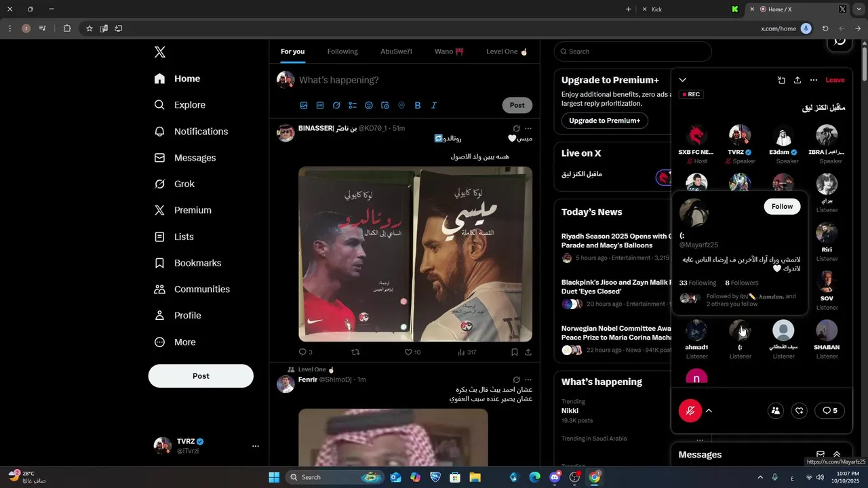Open E3dam speaker avatar in Space

[783, 136]
